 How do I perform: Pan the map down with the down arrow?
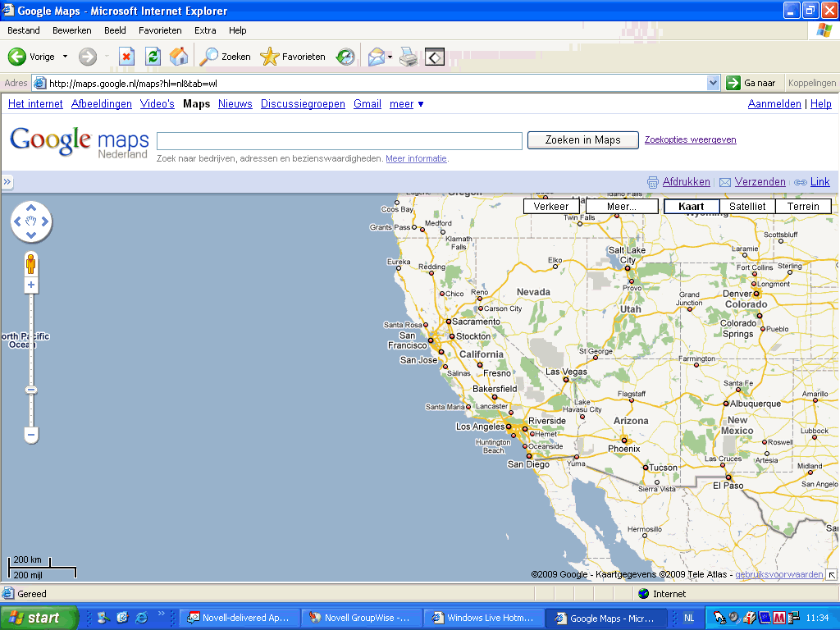click(31, 235)
